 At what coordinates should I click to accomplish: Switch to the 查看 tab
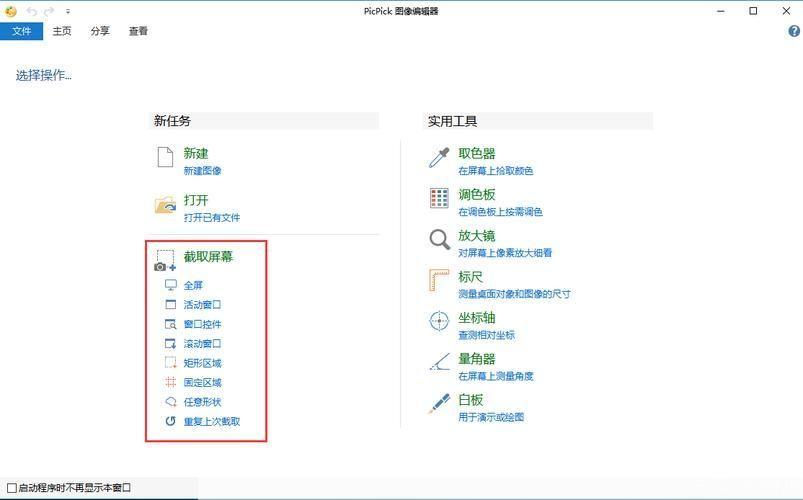(x=138, y=31)
